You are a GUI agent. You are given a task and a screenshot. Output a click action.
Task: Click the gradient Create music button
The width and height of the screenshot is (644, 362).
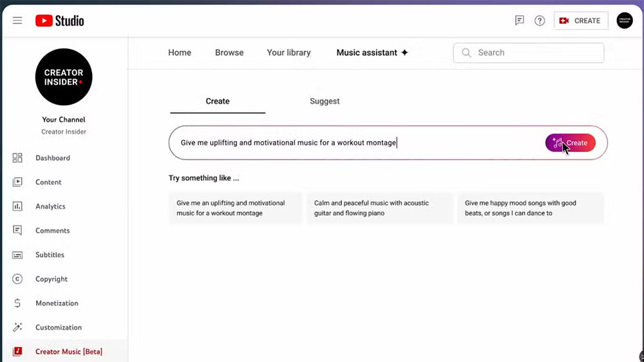(x=570, y=142)
